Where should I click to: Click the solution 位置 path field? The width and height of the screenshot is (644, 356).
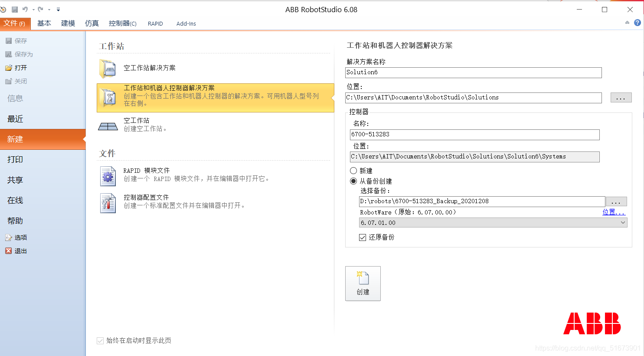474,98
